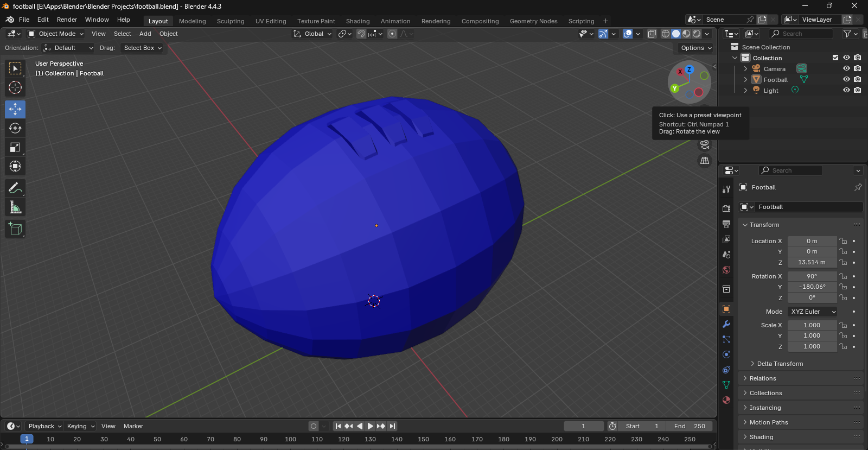Image resolution: width=868 pixels, height=450 pixels.
Task: Hide the Light in viewport
Action: (x=846, y=90)
